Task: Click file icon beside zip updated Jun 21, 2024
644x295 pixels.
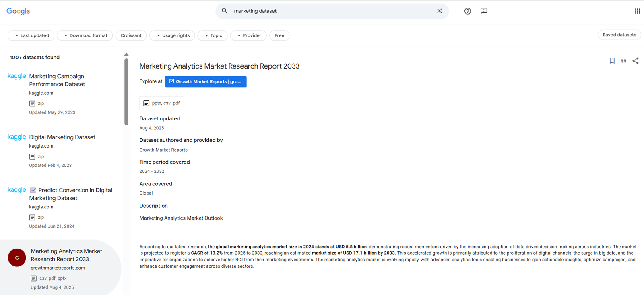Action: tap(32, 217)
